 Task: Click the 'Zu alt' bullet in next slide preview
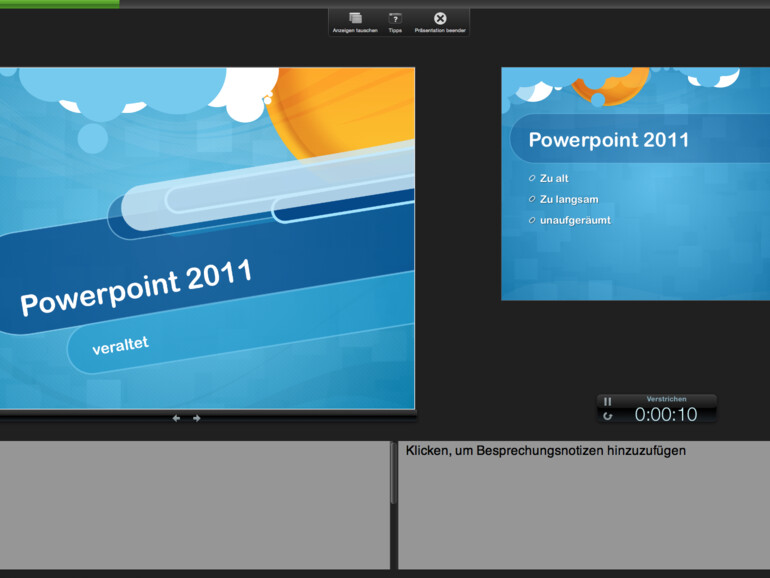pos(554,178)
